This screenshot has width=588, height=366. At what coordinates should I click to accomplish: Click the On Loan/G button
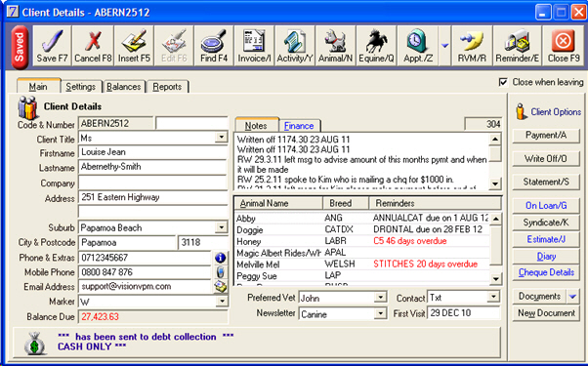coord(546,205)
